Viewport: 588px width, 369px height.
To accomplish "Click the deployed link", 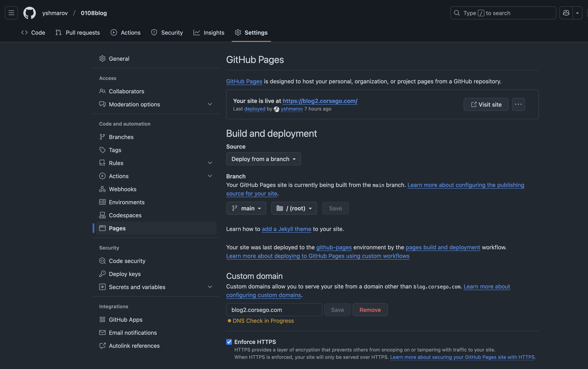I will pyautogui.click(x=255, y=109).
